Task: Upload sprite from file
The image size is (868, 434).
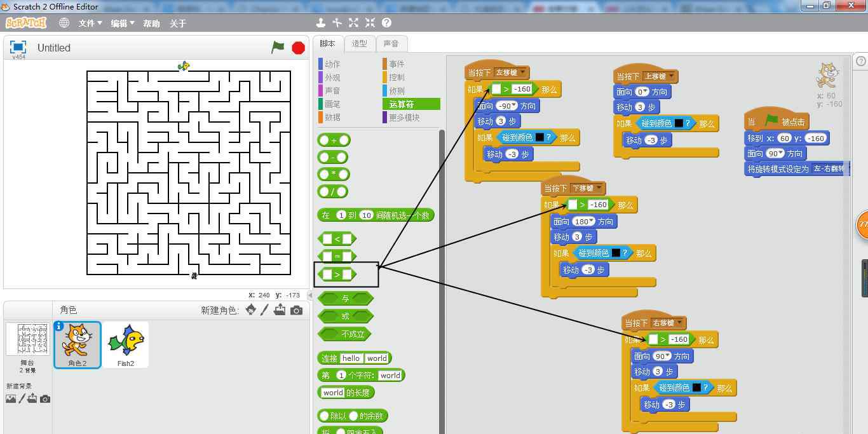Action: (x=280, y=309)
